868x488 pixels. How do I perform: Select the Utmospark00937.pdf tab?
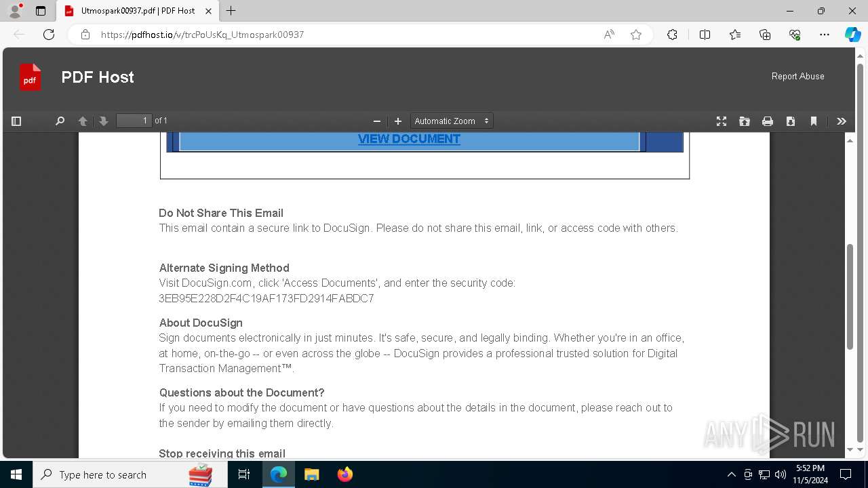[138, 11]
